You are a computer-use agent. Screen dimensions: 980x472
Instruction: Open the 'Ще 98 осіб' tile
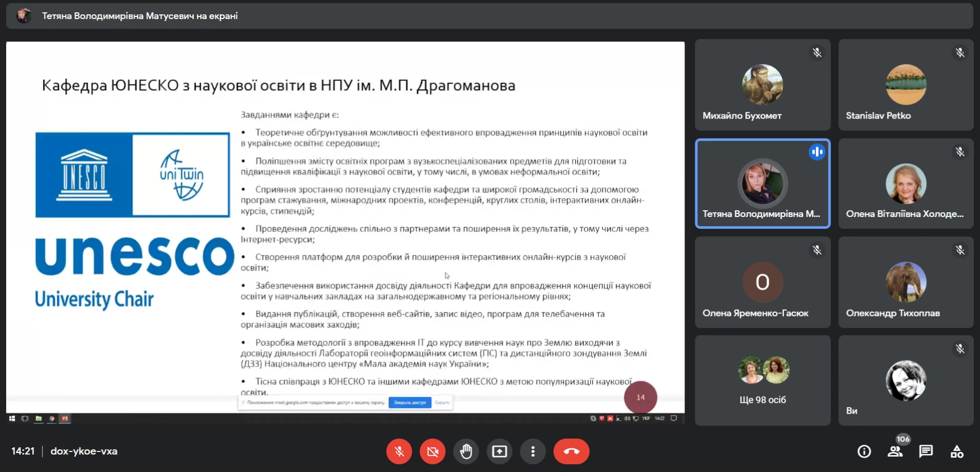pyautogui.click(x=762, y=381)
